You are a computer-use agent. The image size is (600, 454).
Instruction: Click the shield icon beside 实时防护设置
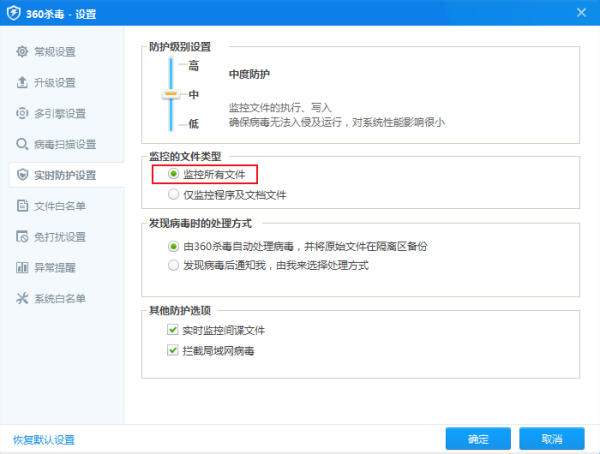22,175
